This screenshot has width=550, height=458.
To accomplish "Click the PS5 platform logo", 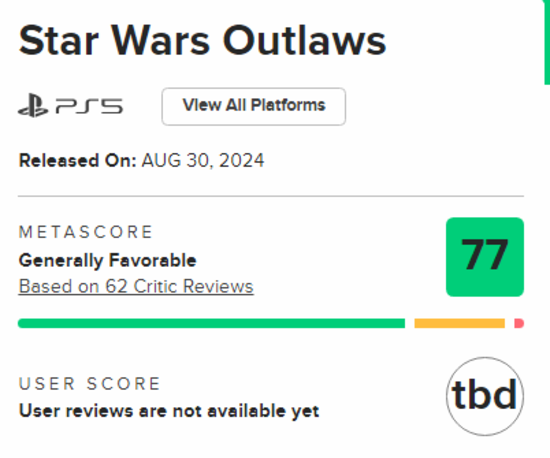I will click(x=71, y=106).
